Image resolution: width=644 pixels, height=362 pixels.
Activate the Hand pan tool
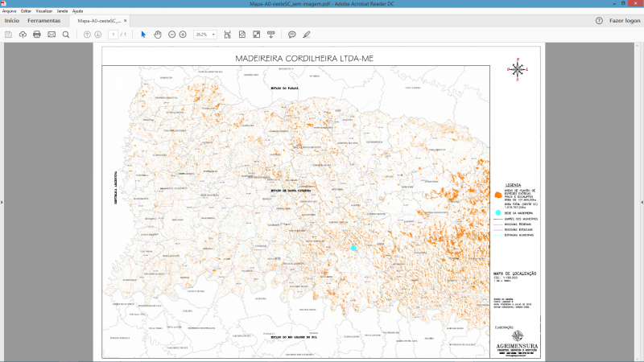point(158,35)
